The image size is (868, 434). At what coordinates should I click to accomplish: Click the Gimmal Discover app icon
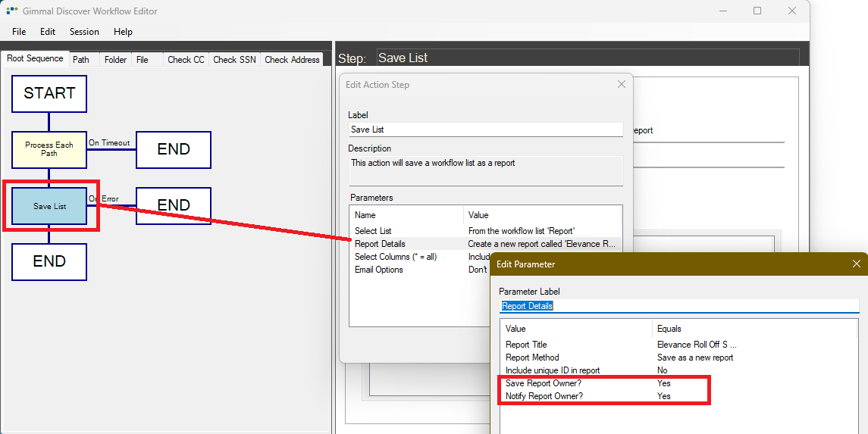pyautogui.click(x=12, y=11)
